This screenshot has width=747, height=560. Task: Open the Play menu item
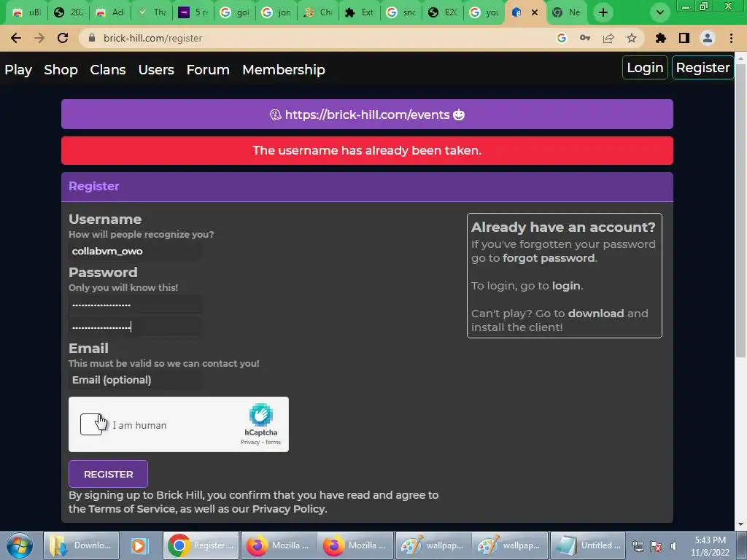(18, 69)
